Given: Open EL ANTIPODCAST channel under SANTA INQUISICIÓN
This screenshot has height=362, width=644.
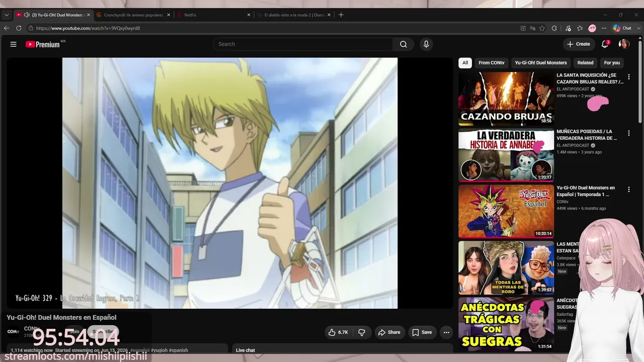Looking at the screenshot, I should [x=573, y=89].
